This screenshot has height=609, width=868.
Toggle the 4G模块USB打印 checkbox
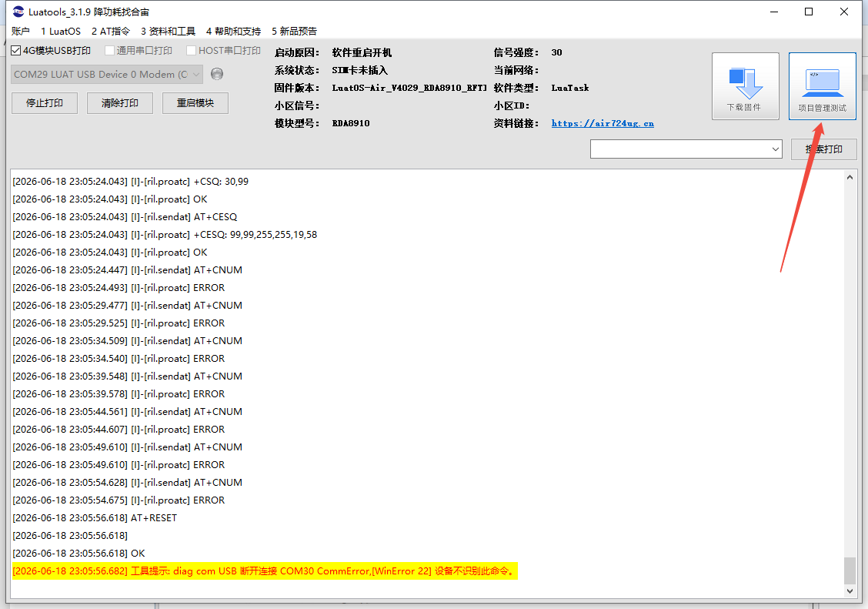[x=16, y=50]
